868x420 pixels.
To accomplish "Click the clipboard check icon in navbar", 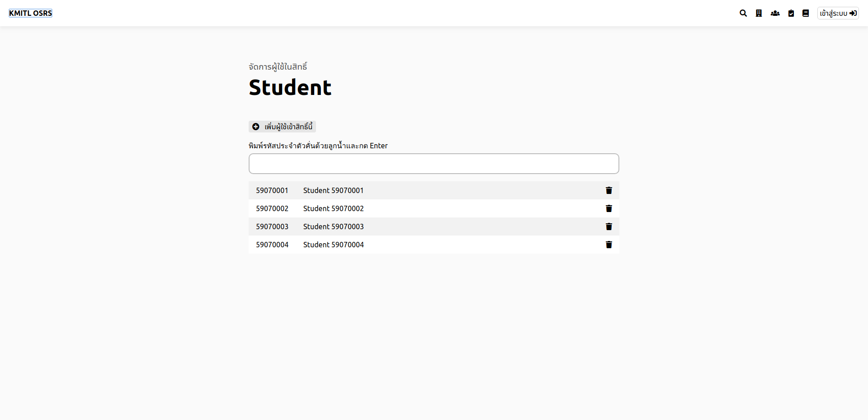I will pos(791,13).
